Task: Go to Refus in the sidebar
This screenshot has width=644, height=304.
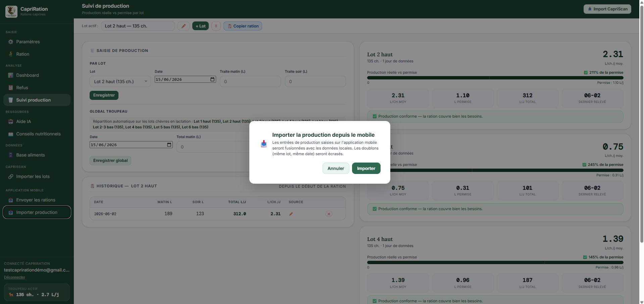Action: coord(22,88)
